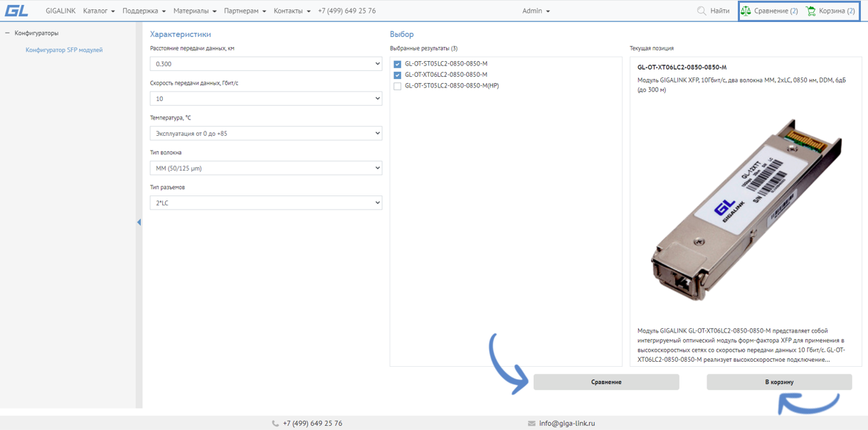Open the Admin user dropdown
868x430 pixels.
pyautogui.click(x=536, y=11)
